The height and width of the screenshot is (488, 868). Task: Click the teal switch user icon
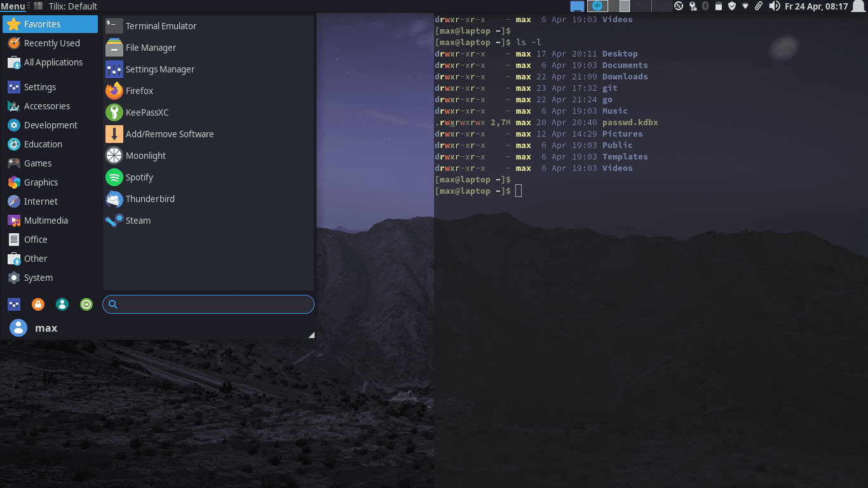coord(62,304)
